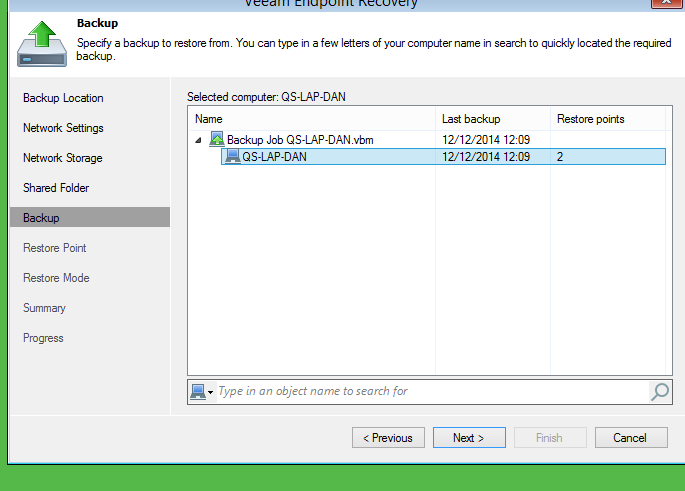Click the magnifying glass search icon
This screenshot has height=491, width=685.
(x=660, y=392)
